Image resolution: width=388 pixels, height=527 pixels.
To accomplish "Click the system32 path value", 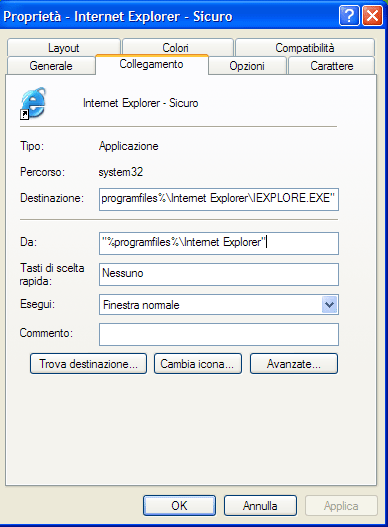I will click(120, 172).
